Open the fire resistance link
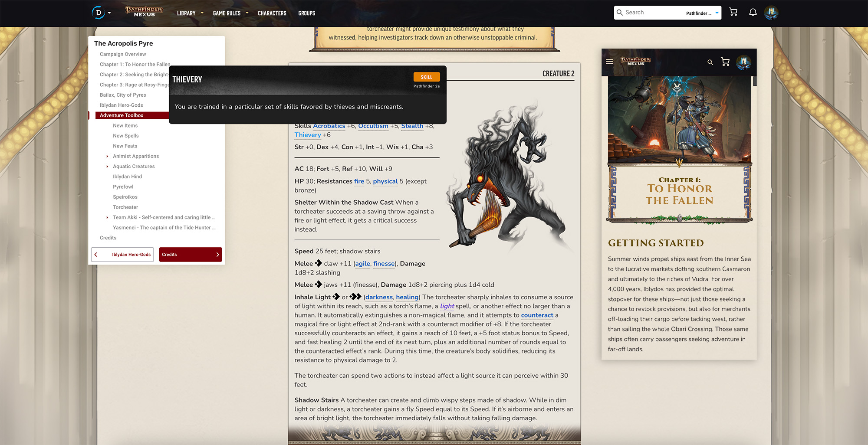Image resolution: width=868 pixels, height=445 pixels. [x=359, y=181]
